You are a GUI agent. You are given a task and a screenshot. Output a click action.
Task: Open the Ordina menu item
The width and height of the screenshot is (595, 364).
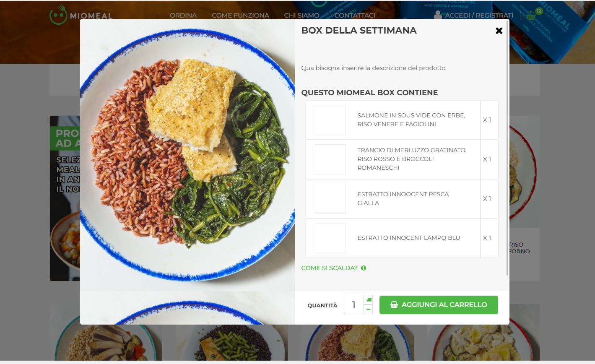click(183, 15)
